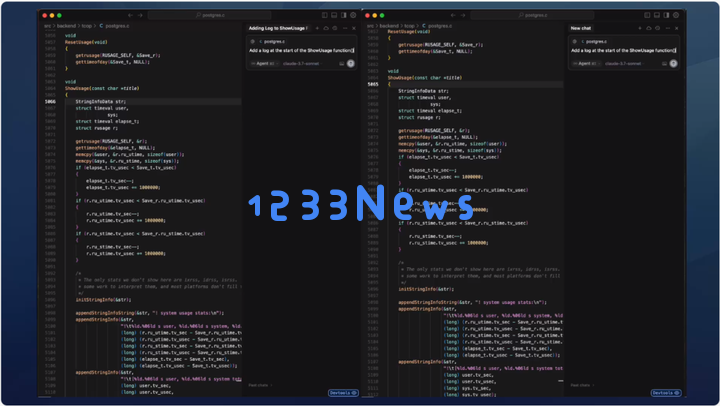The height and width of the screenshot is (406, 720).
Task: Toggle AI pane in right window
Action: coord(667,15)
